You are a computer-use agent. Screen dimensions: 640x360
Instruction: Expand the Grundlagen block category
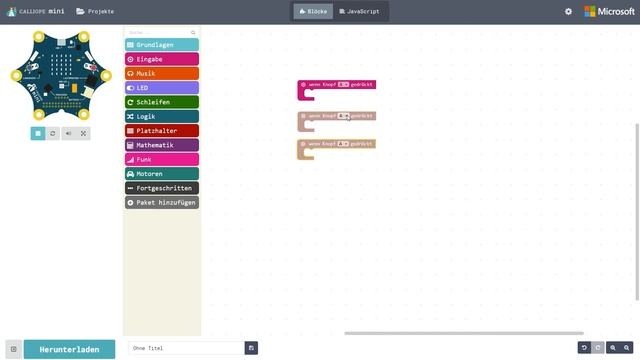[x=162, y=45]
